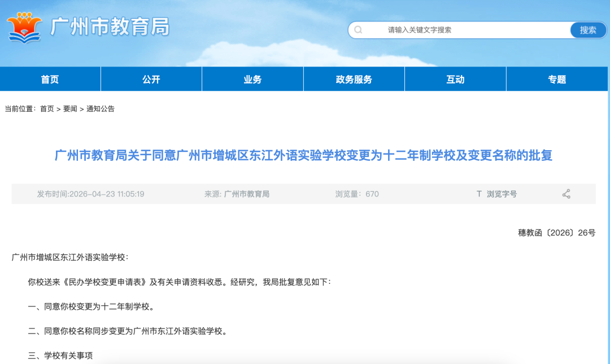This screenshot has width=610, height=364.
Task: Click the share icon in article info bar
Action: pyautogui.click(x=566, y=194)
